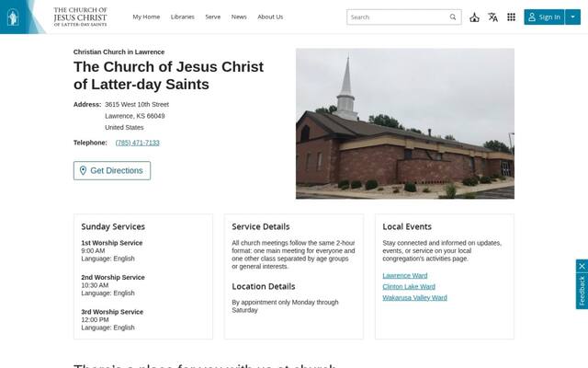Screen dimensions: 588x368
Task: Open the News menu
Action: point(239,17)
